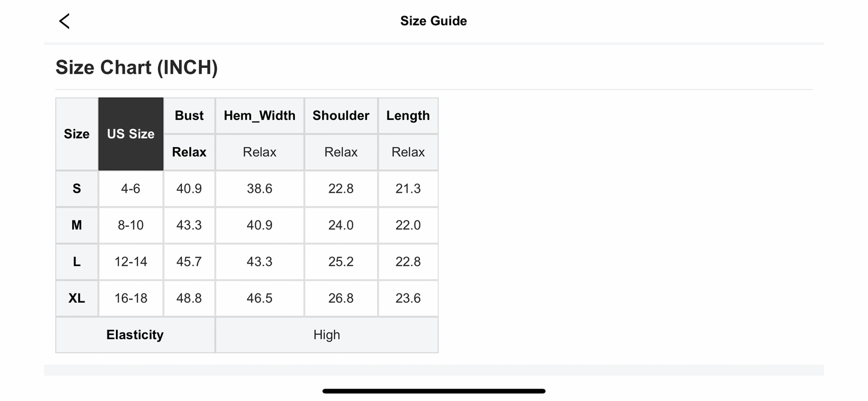Tap the home indicator bar
868x401 pixels.
pos(434,391)
